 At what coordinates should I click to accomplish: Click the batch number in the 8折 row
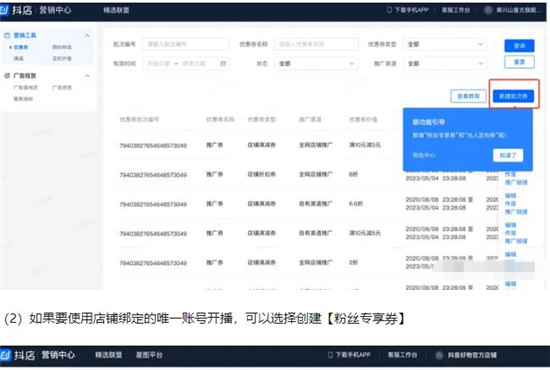[x=153, y=175]
